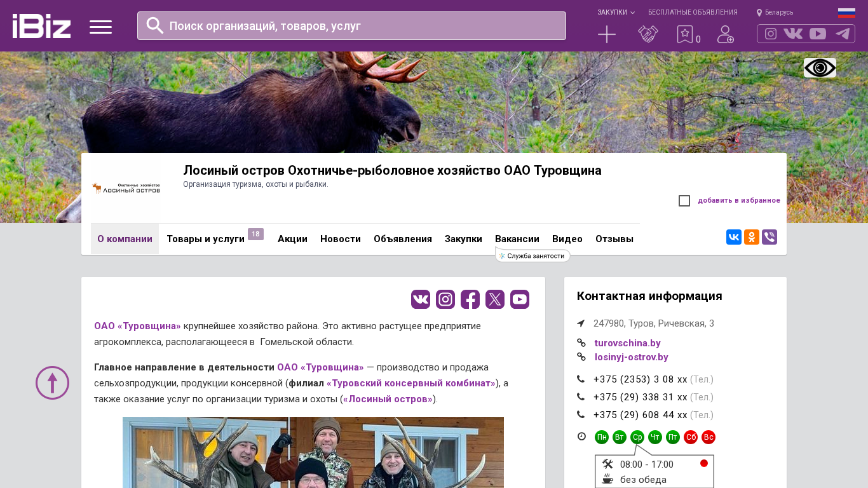Switch language via Russian flag

click(846, 13)
